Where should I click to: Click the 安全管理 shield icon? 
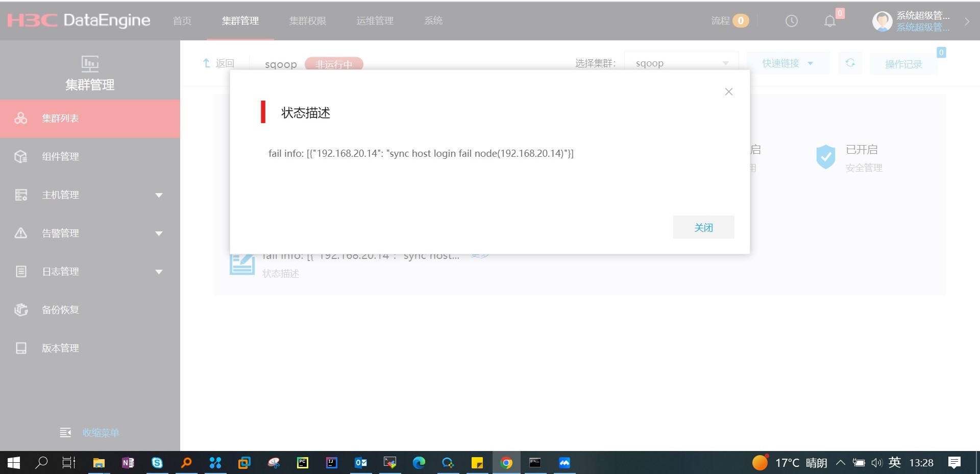pos(825,157)
